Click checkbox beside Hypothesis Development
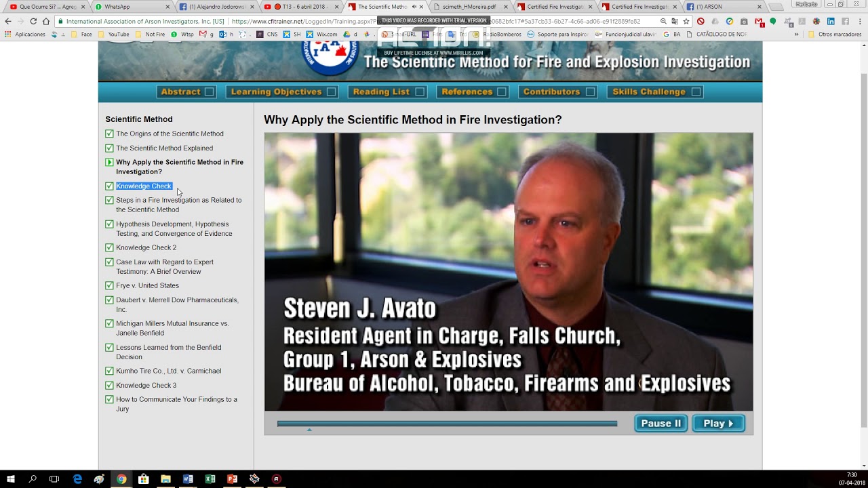Viewport: 868px width, 488px height. pyautogui.click(x=109, y=224)
